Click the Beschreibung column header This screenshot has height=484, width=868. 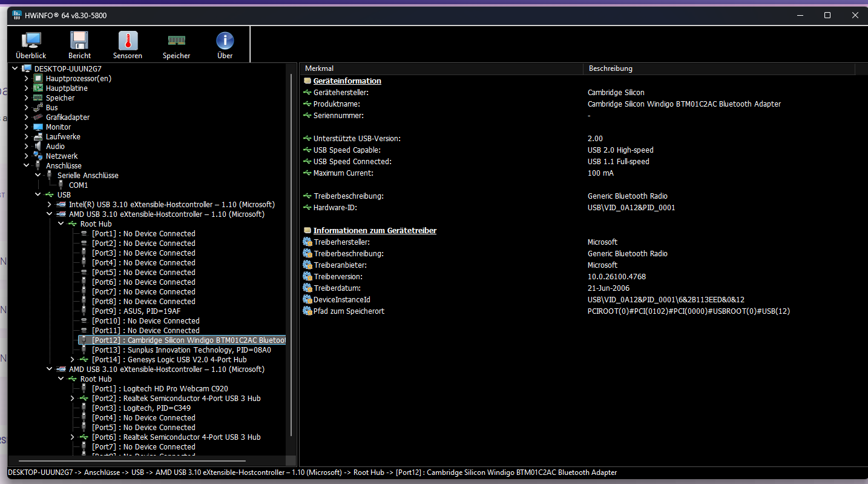[718, 68]
